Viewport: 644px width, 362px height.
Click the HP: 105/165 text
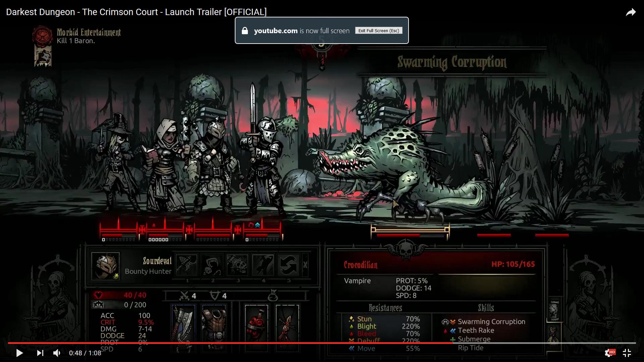513,264
